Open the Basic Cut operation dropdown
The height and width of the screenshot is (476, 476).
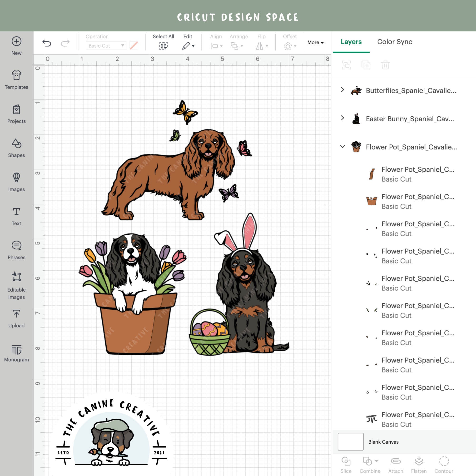point(106,46)
